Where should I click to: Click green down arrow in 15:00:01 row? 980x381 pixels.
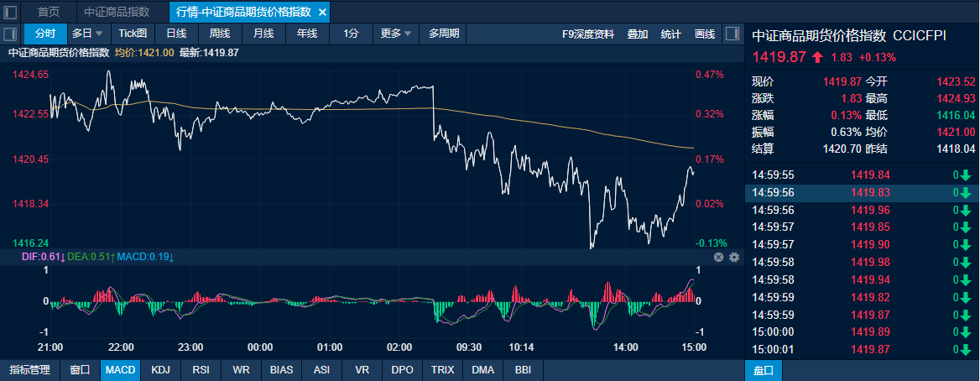tap(965, 349)
